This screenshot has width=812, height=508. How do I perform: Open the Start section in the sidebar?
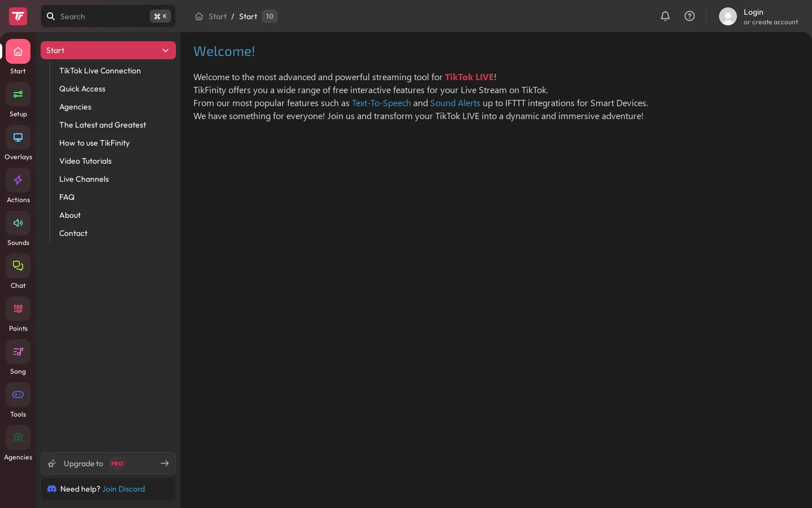[x=18, y=52]
